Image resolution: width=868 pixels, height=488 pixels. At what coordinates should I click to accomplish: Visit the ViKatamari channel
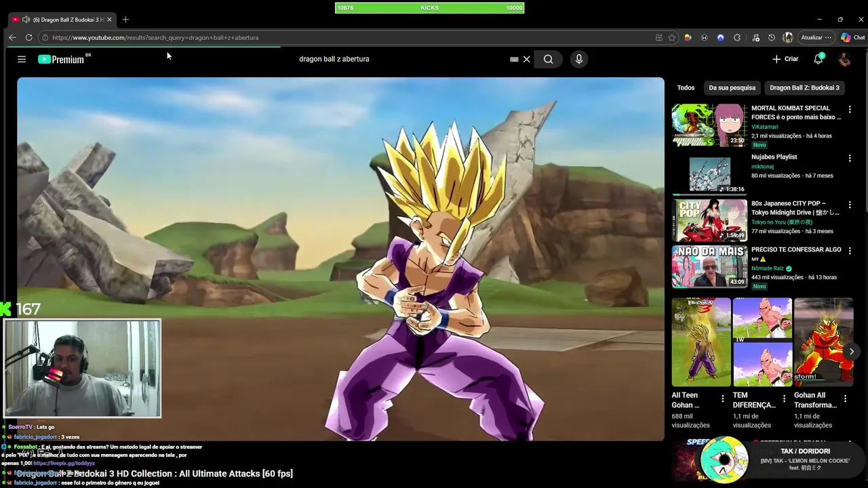[764, 127]
